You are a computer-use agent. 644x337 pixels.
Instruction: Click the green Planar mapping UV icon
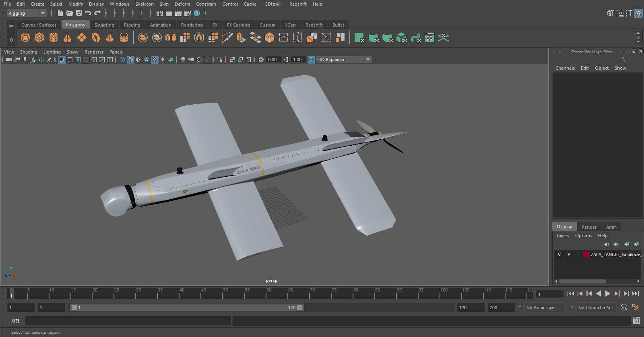pos(359,38)
